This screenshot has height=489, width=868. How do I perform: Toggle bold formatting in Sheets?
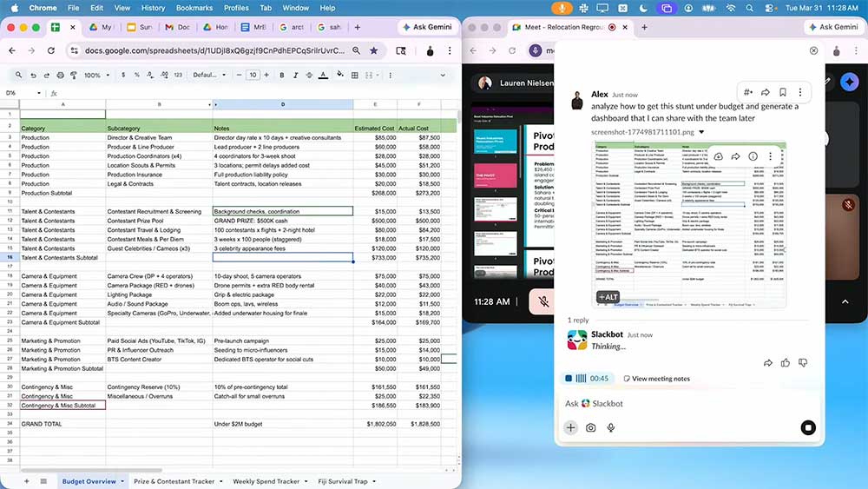pos(282,75)
